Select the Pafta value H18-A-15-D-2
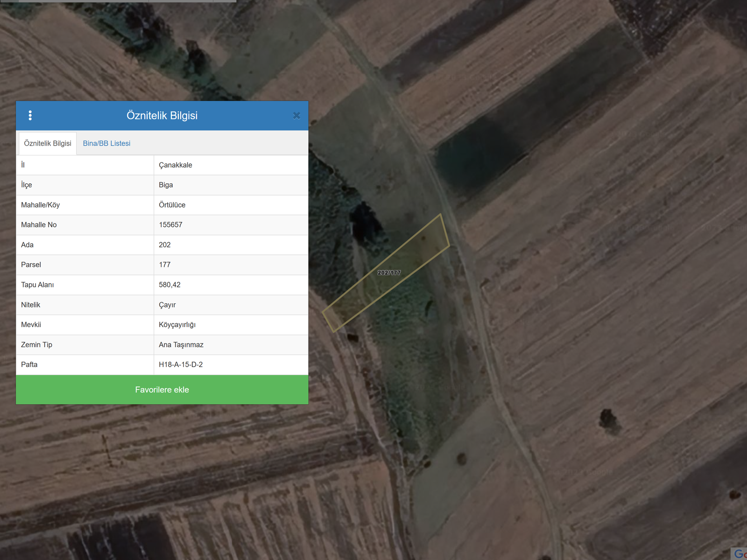The image size is (747, 560). (x=181, y=364)
